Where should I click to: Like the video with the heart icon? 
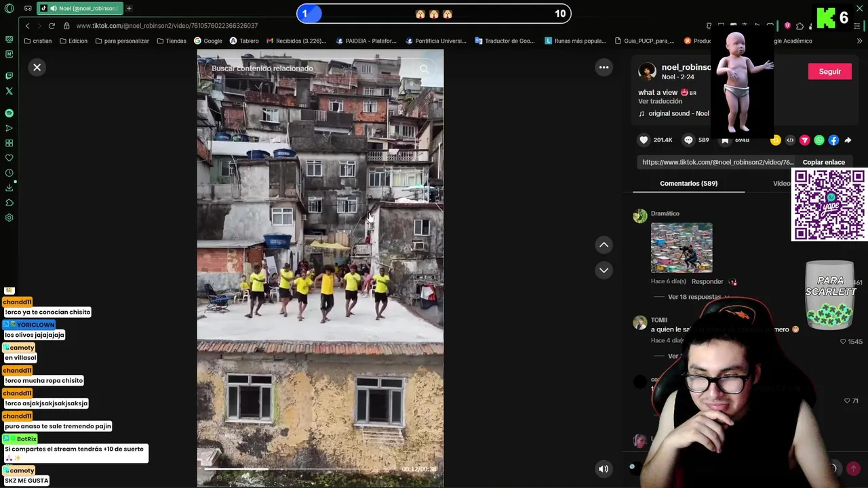(x=644, y=140)
